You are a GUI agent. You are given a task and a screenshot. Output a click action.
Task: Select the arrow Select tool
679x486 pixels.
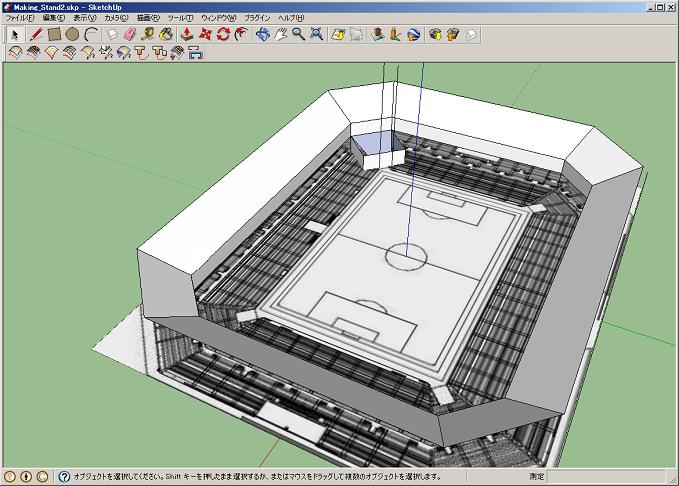16,34
